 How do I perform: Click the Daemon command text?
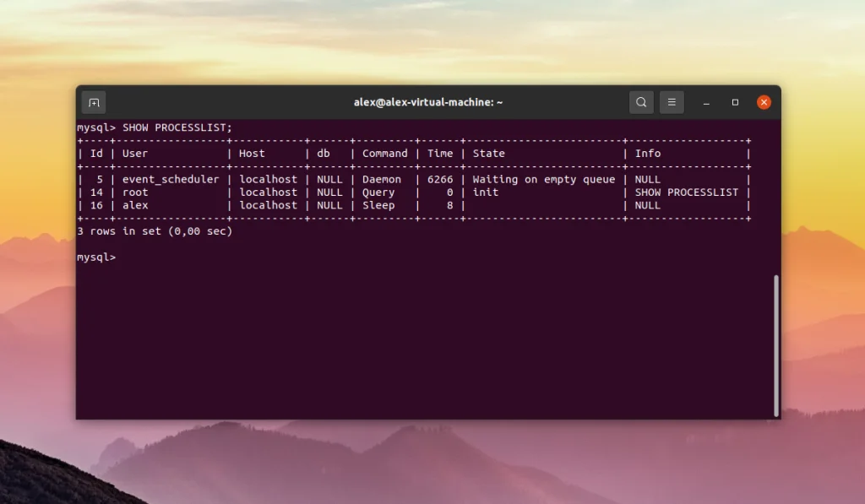point(382,179)
